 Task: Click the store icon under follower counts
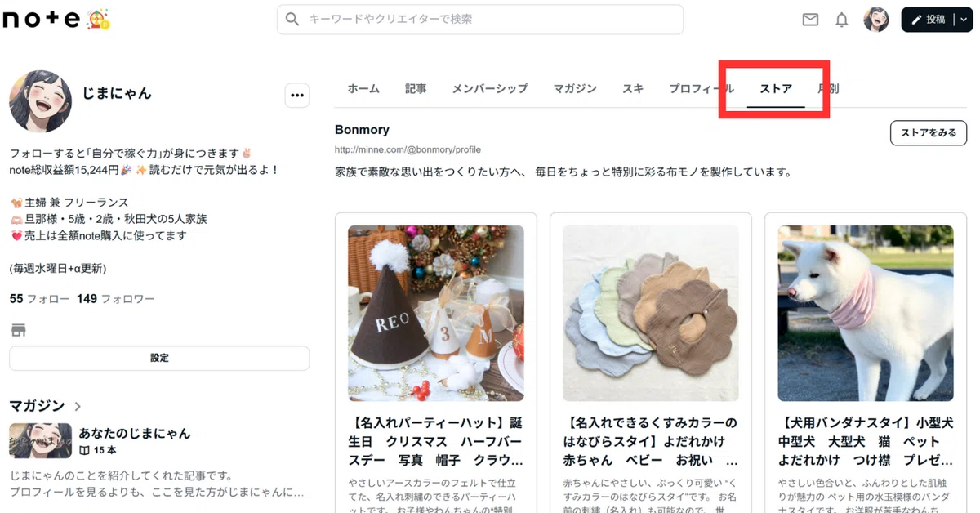(18, 330)
